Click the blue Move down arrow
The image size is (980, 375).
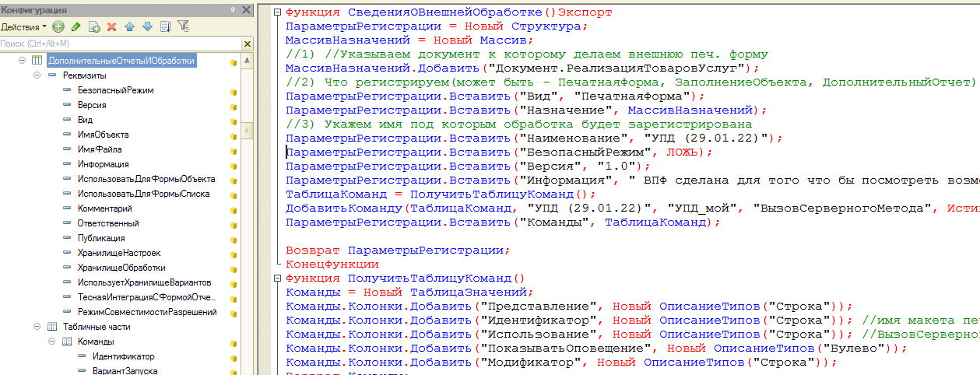pyautogui.click(x=146, y=26)
